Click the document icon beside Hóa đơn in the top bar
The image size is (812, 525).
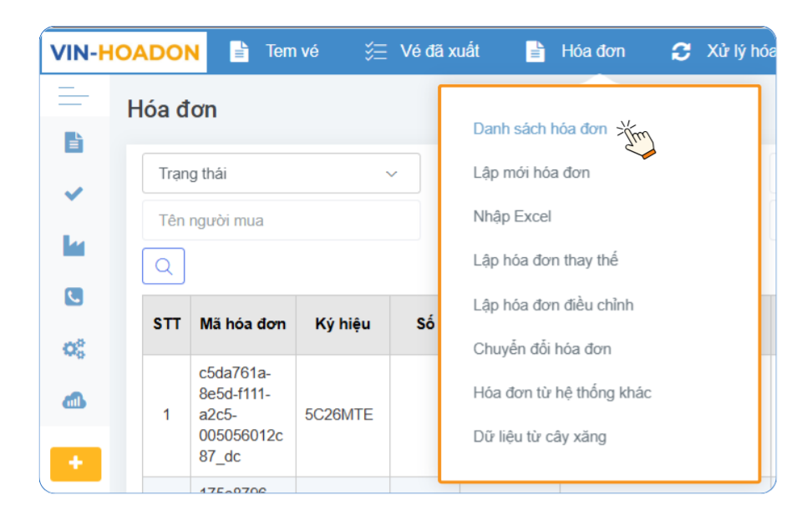pos(535,52)
